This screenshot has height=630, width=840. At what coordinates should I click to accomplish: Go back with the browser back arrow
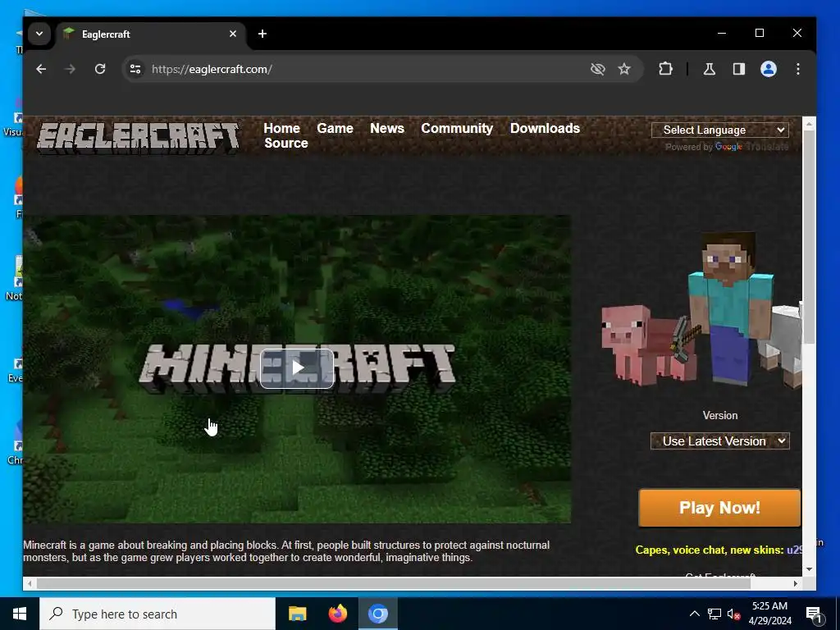click(41, 69)
